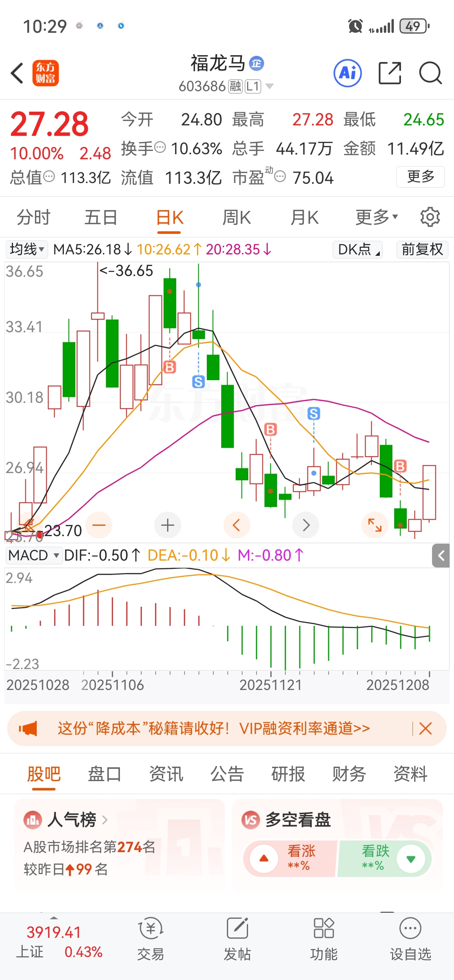Share the stock page
The height and width of the screenshot is (980, 454).
(390, 73)
